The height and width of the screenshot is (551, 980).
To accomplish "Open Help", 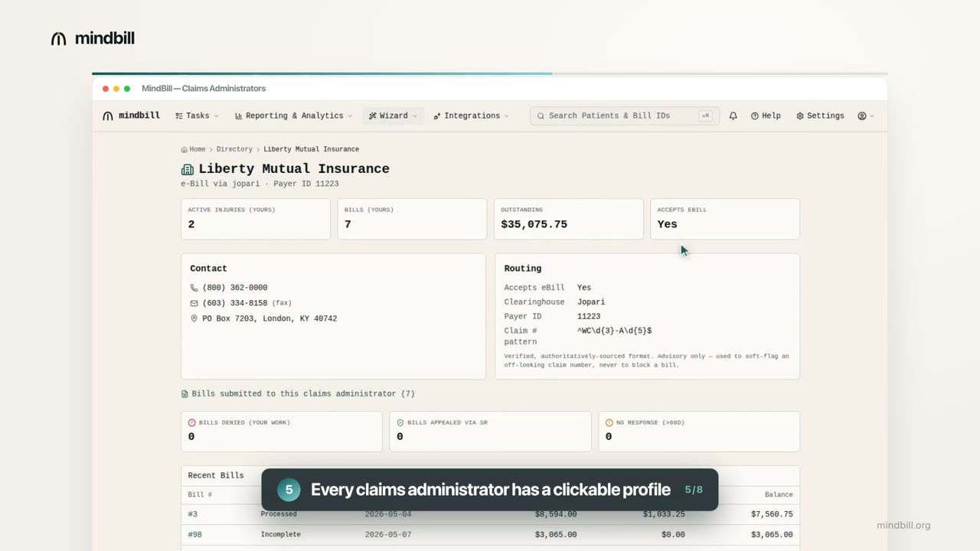I will click(766, 116).
